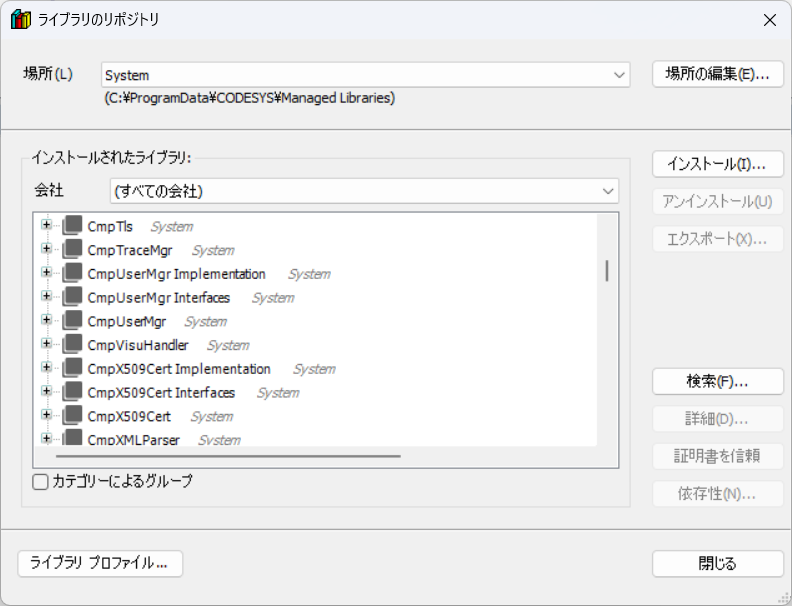Open the 場所 location dropdown showing System
The height and width of the screenshot is (606, 792).
pos(365,75)
